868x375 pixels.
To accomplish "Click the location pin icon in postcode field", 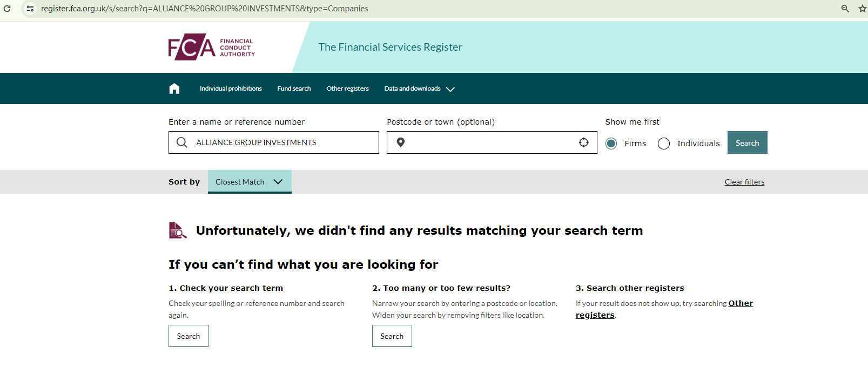I will pos(401,142).
